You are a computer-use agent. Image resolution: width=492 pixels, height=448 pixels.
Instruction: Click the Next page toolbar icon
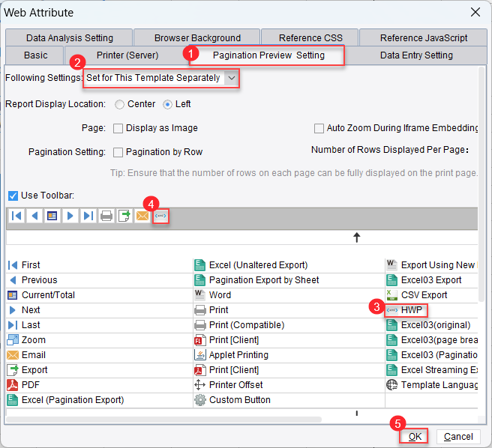pyautogui.click(x=70, y=216)
